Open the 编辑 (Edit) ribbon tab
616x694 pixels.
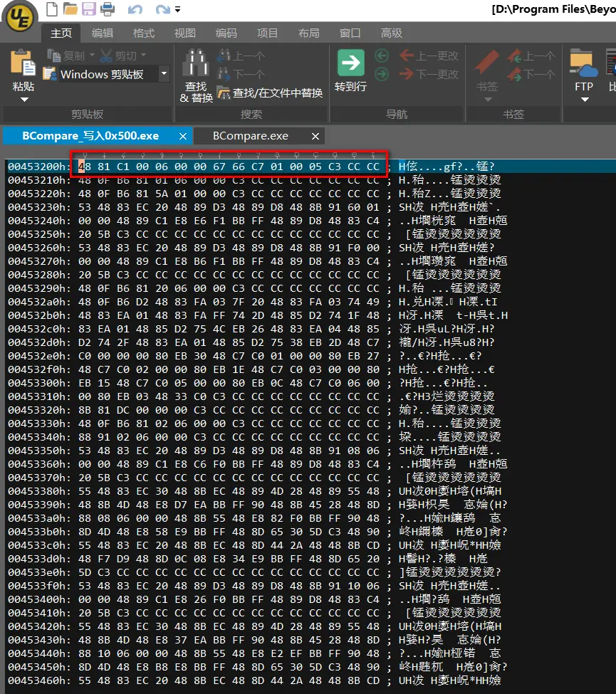coord(103,33)
